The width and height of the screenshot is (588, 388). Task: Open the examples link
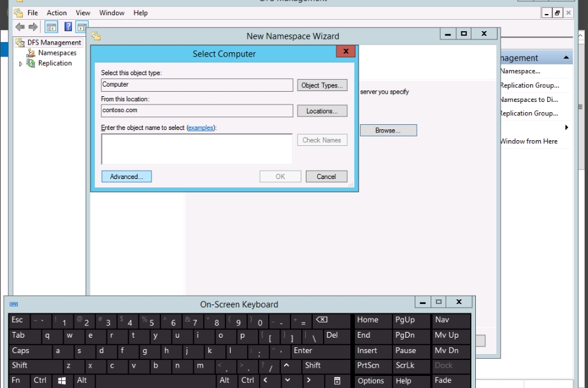click(200, 128)
